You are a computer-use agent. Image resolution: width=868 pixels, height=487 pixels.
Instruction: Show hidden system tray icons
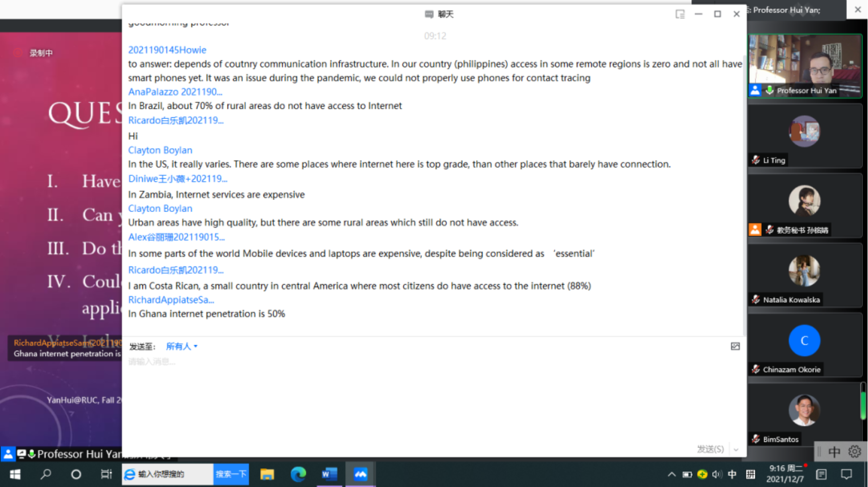(x=672, y=474)
